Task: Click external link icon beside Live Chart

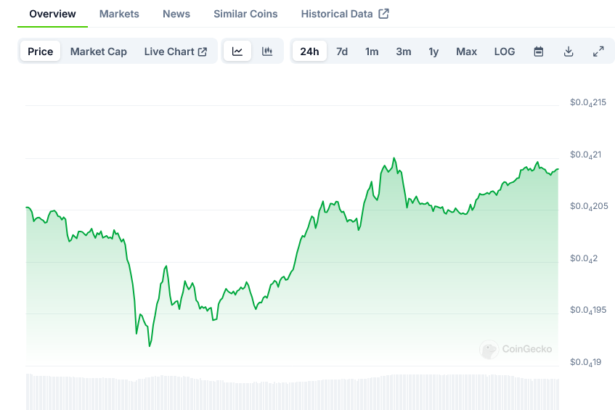Action: (x=202, y=52)
